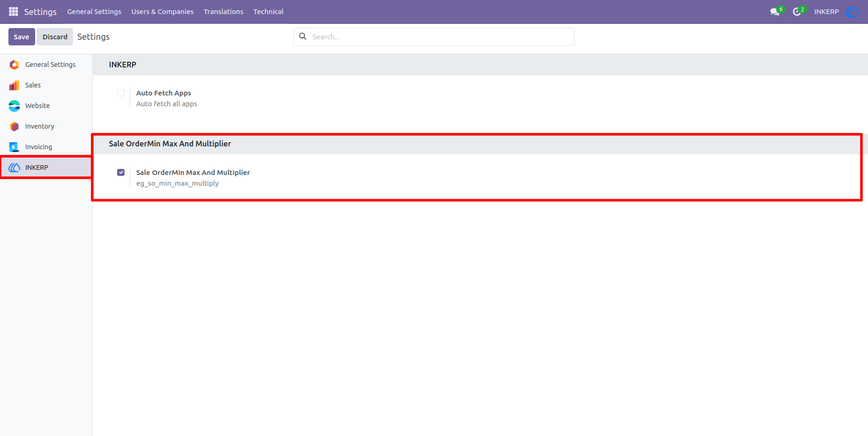
Task: Discard the settings changes
Action: click(55, 36)
